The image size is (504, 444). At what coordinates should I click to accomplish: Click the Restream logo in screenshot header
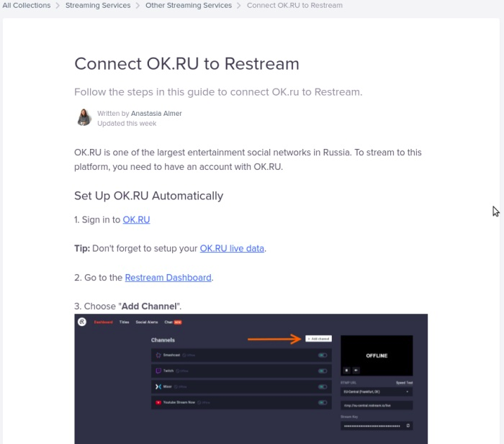(83, 322)
